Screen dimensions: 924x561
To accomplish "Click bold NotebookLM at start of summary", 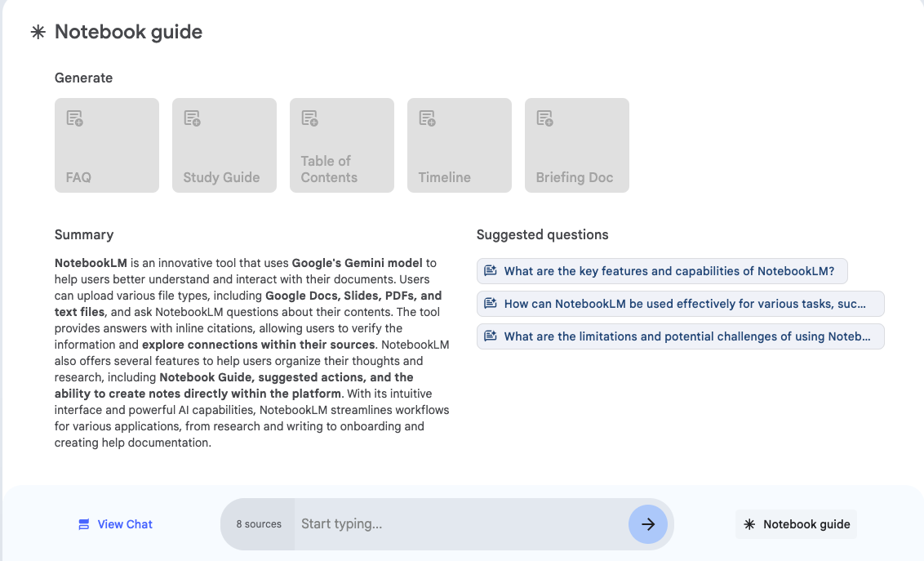I will tap(91, 263).
